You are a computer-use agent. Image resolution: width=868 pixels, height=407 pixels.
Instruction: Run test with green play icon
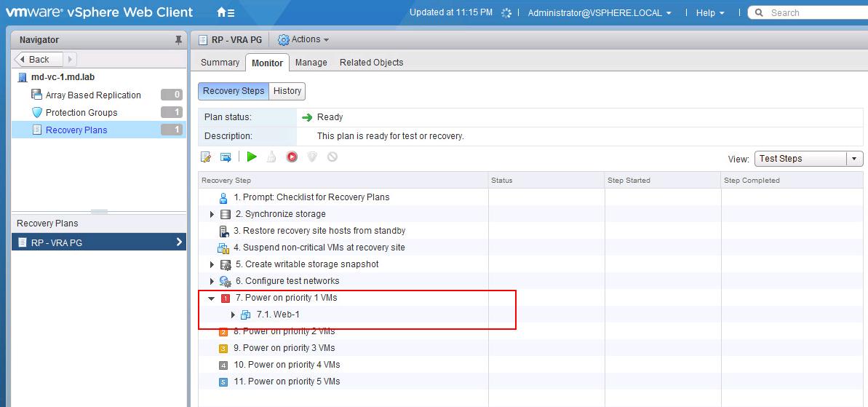[x=252, y=157]
